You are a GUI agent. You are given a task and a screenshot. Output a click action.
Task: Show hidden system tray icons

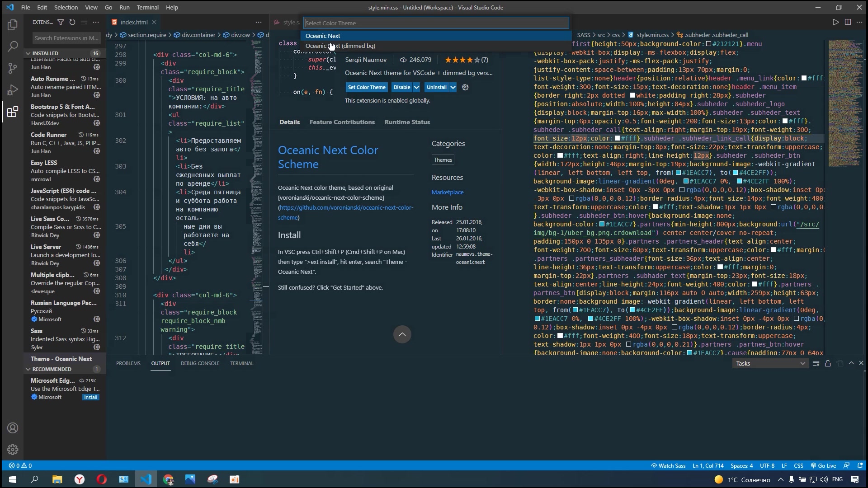pyautogui.click(x=781, y=479)
